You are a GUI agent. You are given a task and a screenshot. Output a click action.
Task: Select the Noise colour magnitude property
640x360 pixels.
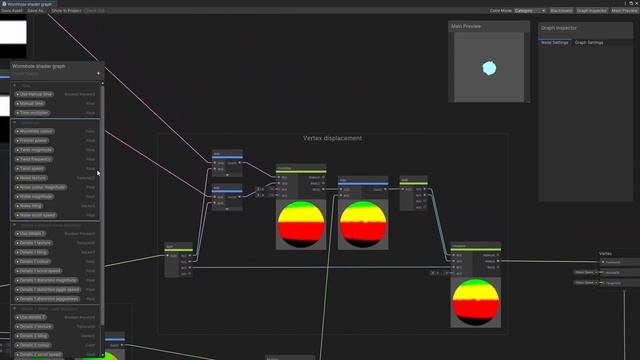pyautogui.click(x=41, y=187)
